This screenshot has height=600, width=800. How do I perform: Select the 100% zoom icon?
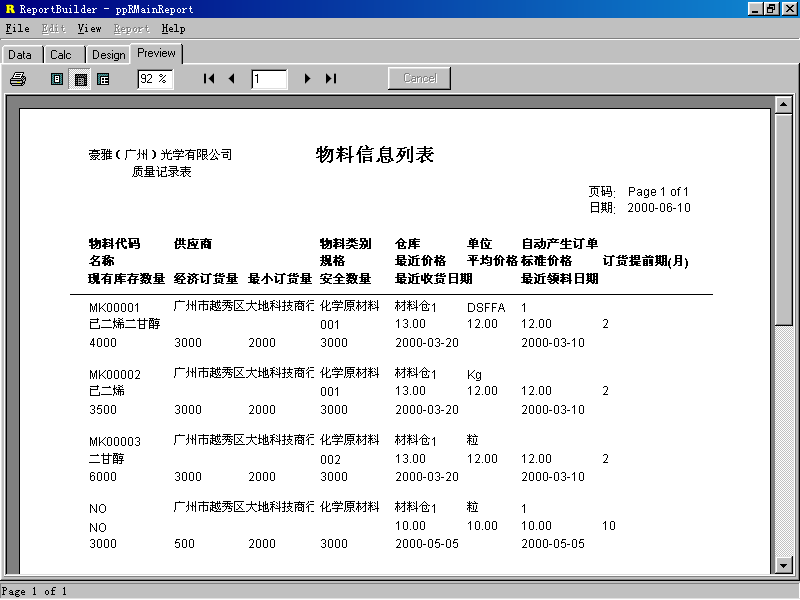tap(103, 79)
